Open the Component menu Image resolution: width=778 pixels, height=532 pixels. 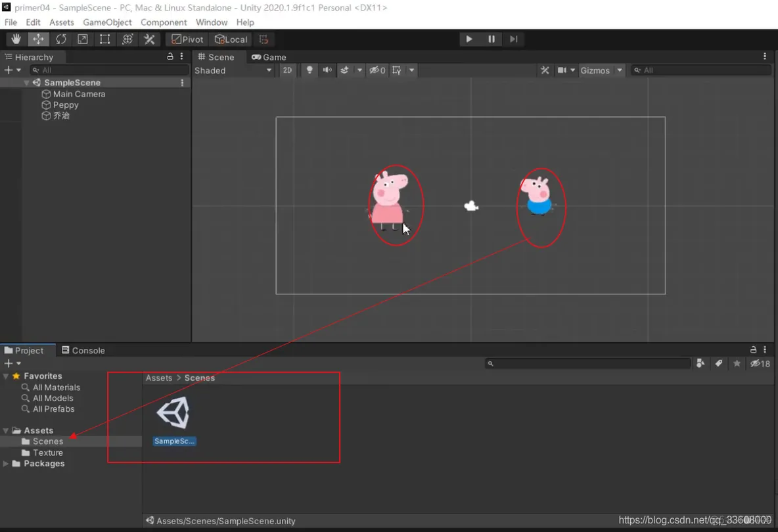[x=163, y=22]
